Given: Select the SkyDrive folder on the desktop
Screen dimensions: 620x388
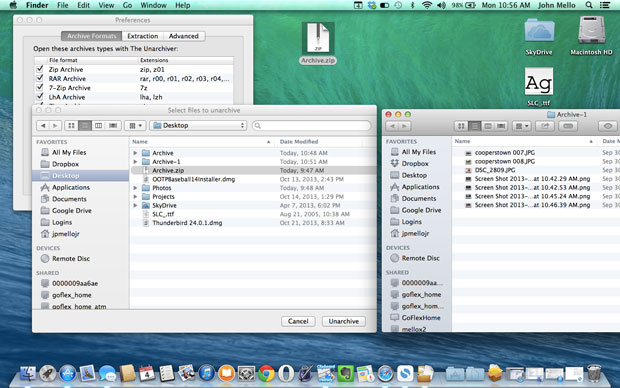Looking at the screenshot, I should coord(539,36).
